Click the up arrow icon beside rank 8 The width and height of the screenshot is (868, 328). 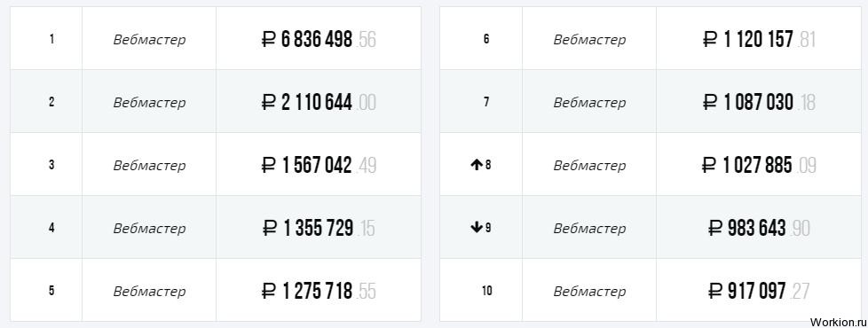pos(476,165)
